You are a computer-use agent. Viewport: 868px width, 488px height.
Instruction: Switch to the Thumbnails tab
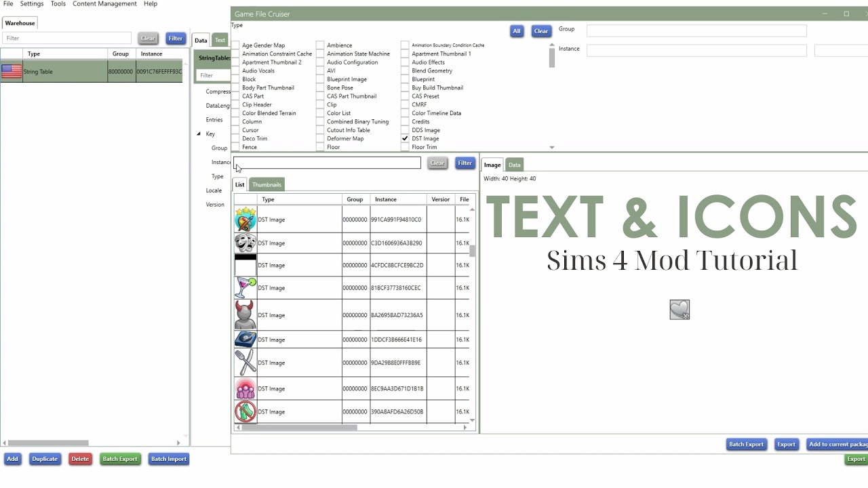point(267,184)
